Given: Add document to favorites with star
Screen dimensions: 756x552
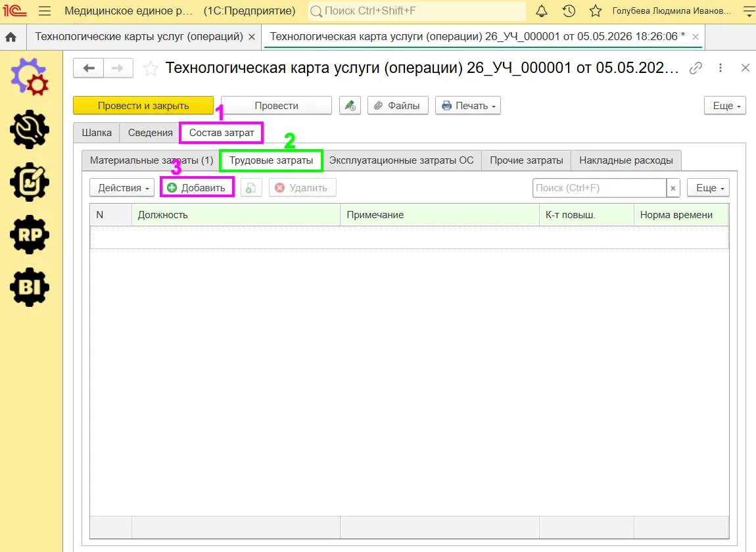Looking at the screenshot, I should tap(151, 68).
